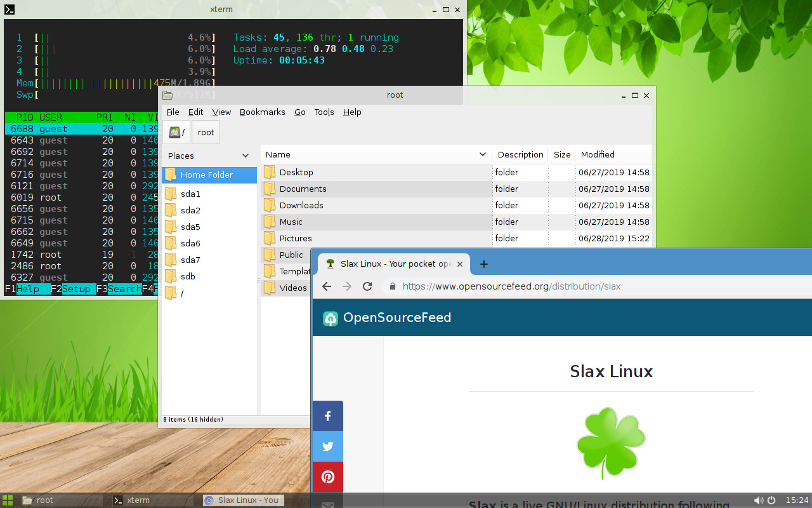Select the Downloads folder
Viewport: 812px width, 508px height.
(x=301, y=206)
